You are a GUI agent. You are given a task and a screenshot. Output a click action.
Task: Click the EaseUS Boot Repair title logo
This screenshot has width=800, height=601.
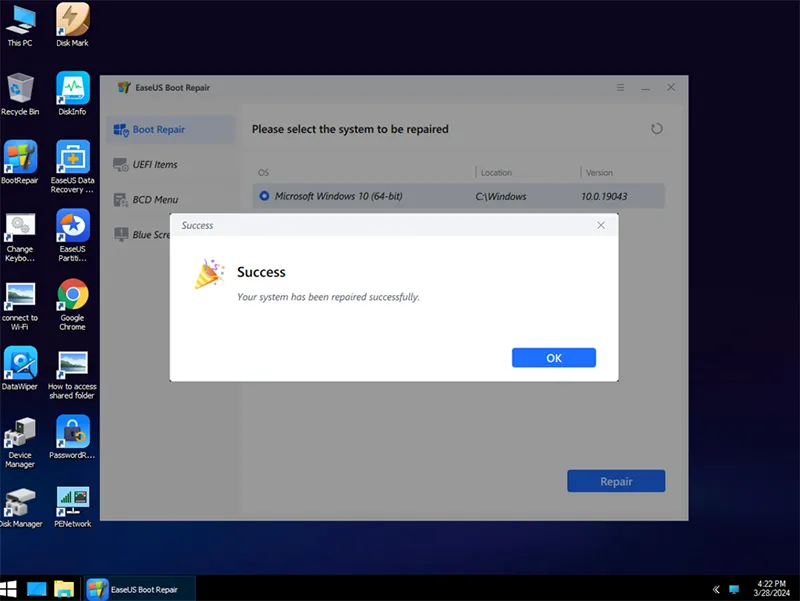point(123,87)
